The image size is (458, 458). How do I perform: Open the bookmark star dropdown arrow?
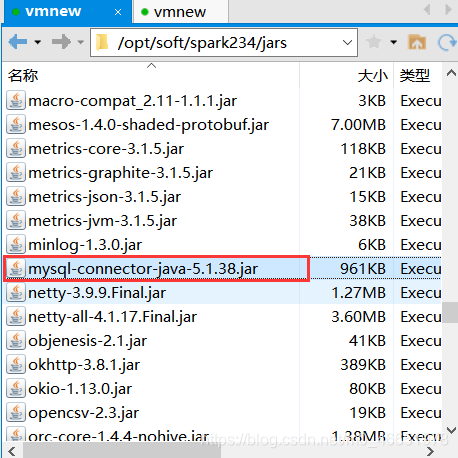tap(394, 42)
